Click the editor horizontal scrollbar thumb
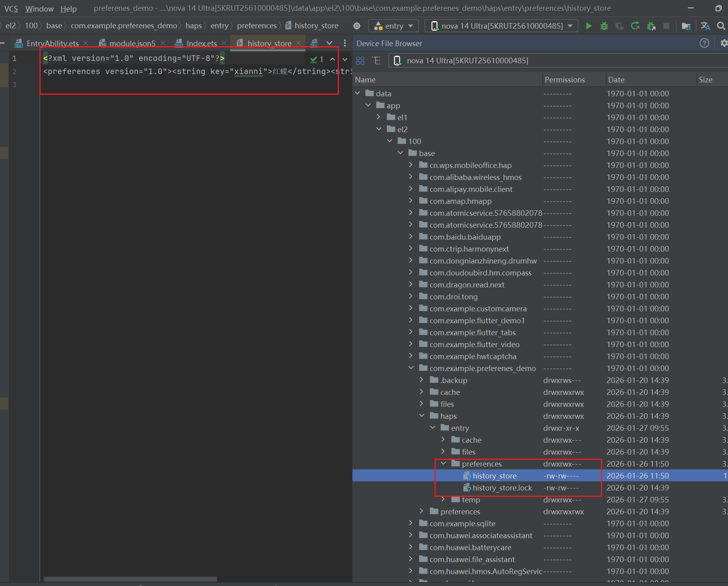 tap(130, 579)
